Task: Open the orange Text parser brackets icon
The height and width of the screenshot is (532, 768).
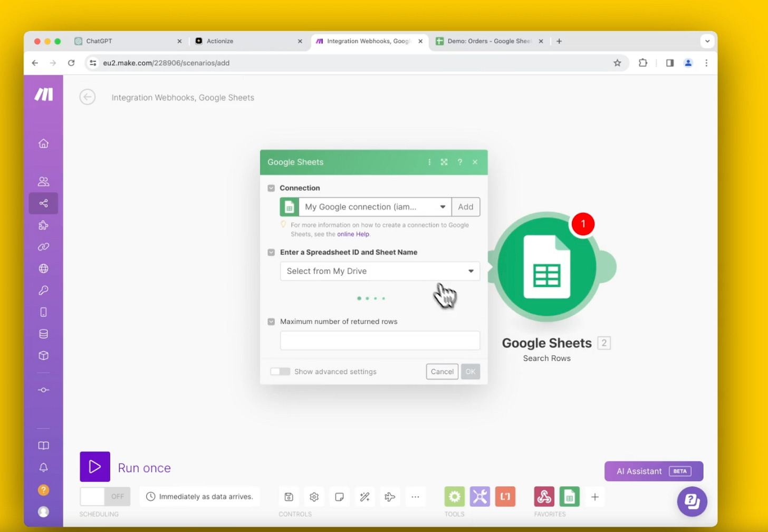Action: (505, 497)
